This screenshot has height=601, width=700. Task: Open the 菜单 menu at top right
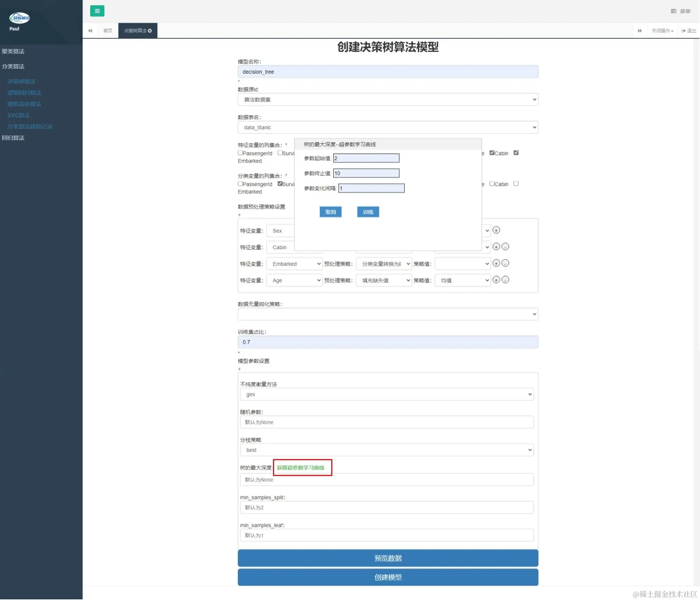[x=681, y=11]
